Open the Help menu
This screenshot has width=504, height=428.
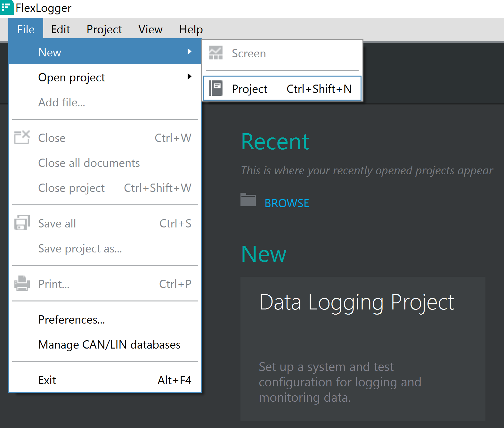(191, 29)
